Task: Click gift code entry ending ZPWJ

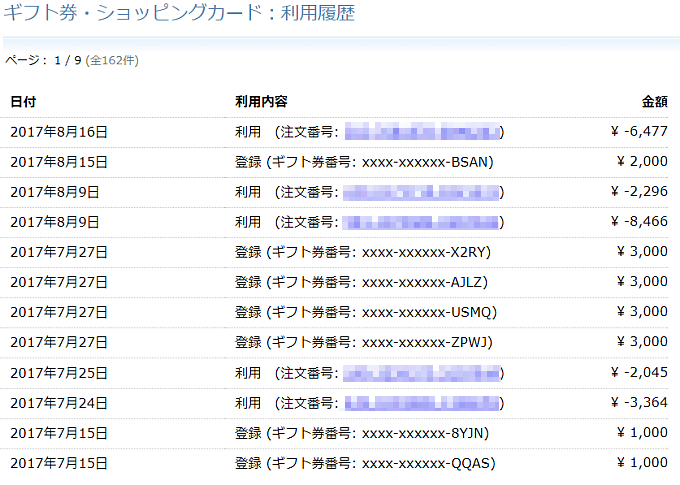Action: [x=364, y=342]
